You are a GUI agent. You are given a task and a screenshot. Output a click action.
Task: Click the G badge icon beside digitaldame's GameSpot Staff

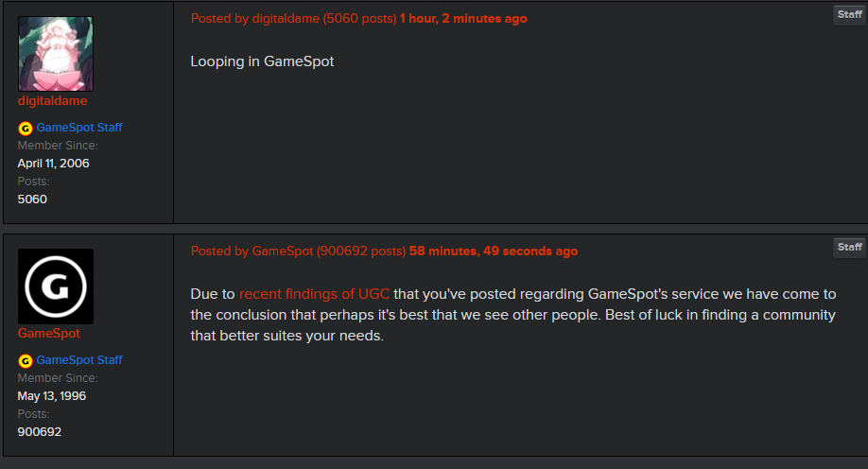[25, 129]
